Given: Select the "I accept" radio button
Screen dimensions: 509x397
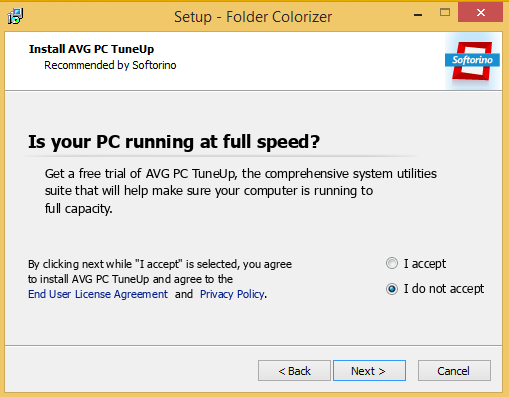Looking at the screenshot, I should coord(392,263).
